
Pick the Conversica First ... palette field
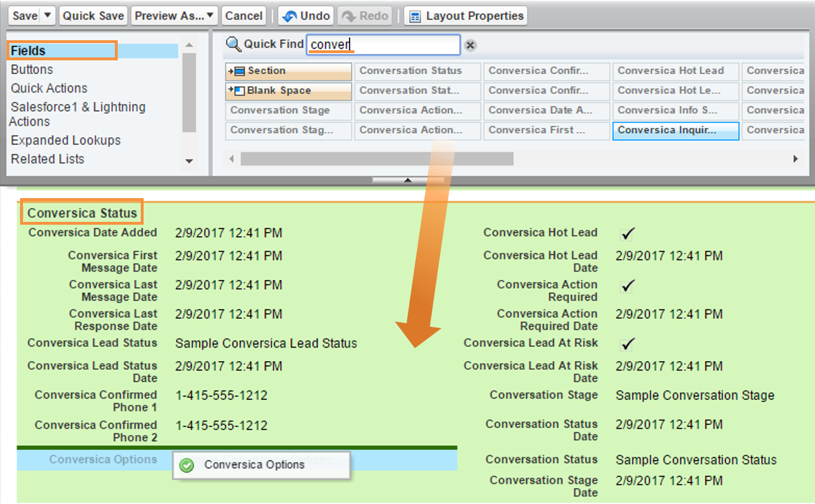click(546, 130)
